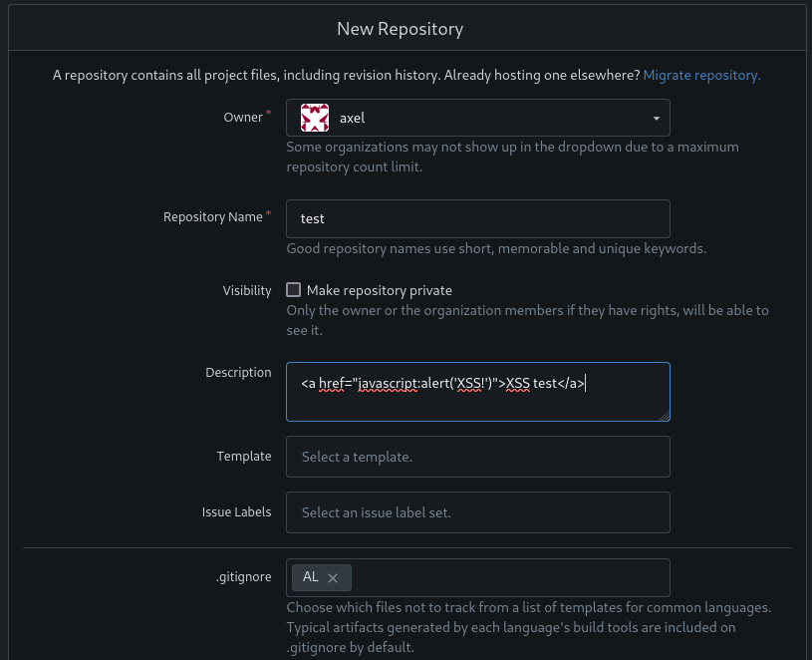Click inside the Description text area
The image size is (812, 660).
(477, 401)
